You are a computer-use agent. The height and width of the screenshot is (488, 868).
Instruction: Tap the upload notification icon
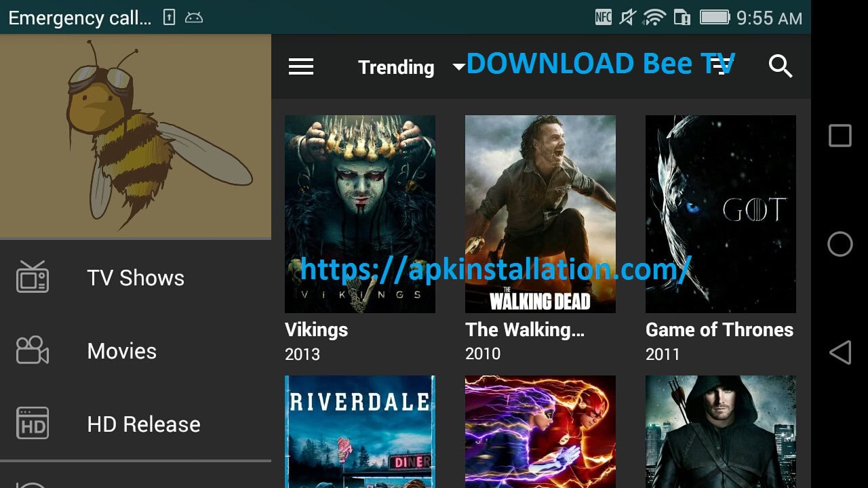pos(169,18)
